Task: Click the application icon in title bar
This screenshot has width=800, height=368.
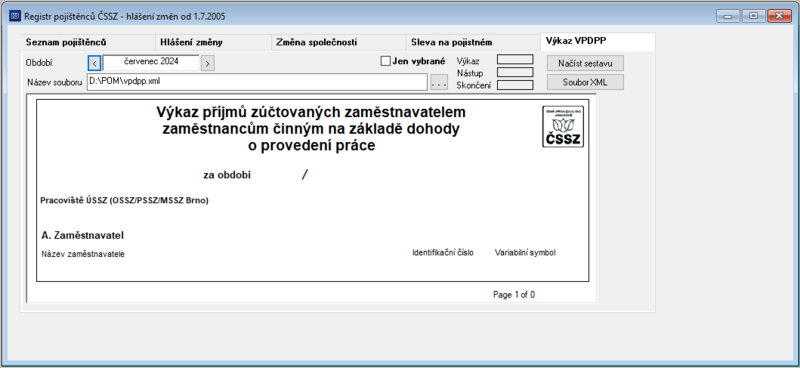Action: point(15,16)
